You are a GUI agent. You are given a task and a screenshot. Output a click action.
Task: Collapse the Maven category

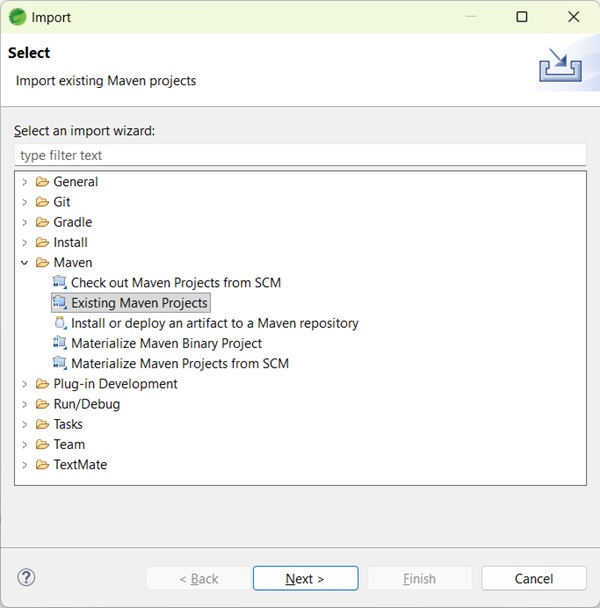25,262
